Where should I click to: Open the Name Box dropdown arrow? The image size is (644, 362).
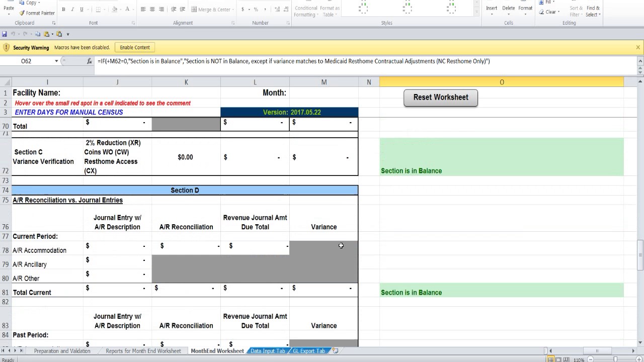tap(56, 61)
